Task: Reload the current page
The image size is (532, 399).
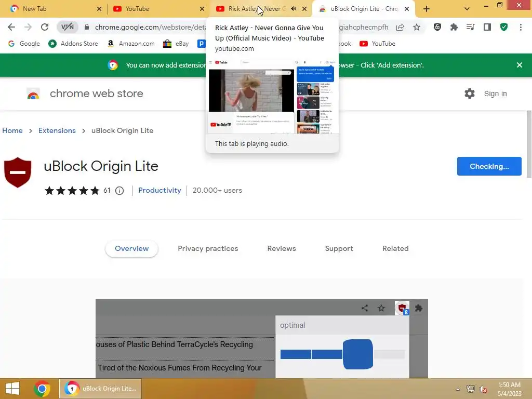Action: coord(45,27)
